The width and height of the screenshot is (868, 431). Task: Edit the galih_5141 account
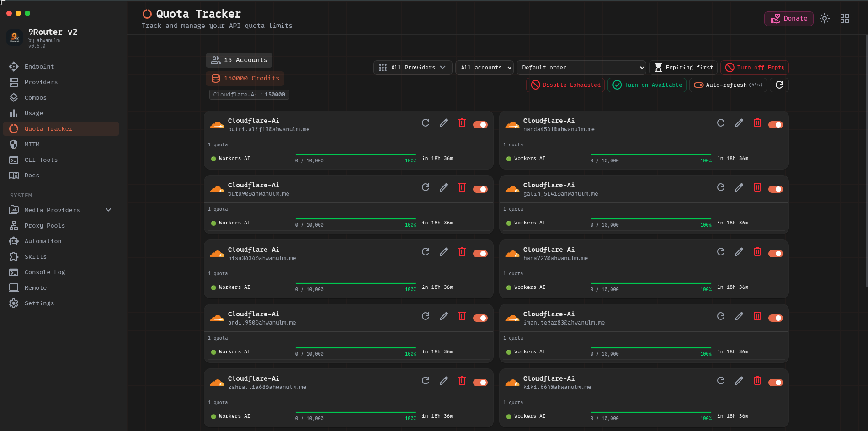739,187
